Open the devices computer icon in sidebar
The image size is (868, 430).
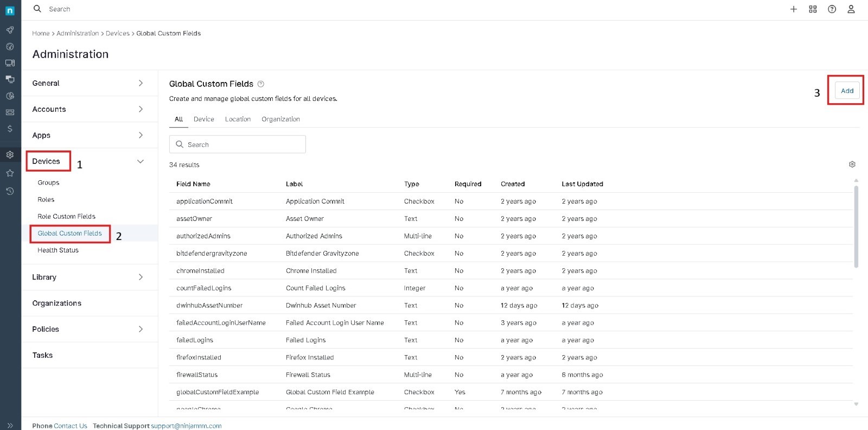pyautogui.click(x=10, y=63)
